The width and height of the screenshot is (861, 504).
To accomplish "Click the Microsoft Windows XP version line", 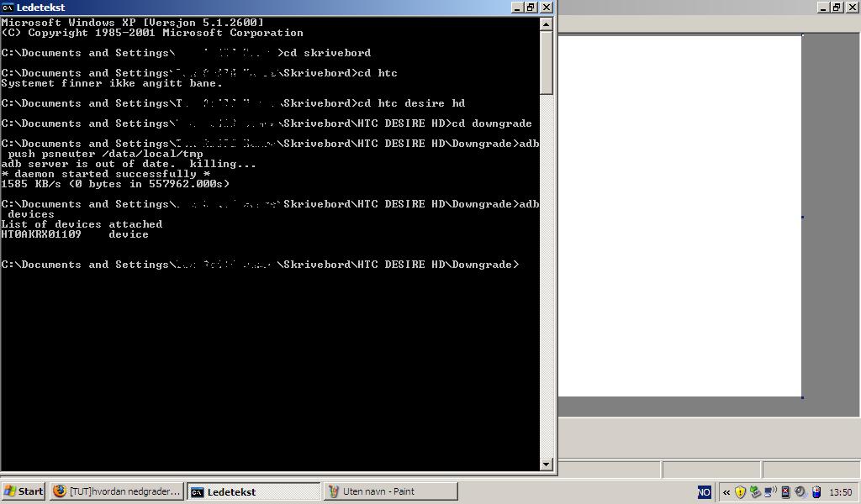I will coord(132,23).
